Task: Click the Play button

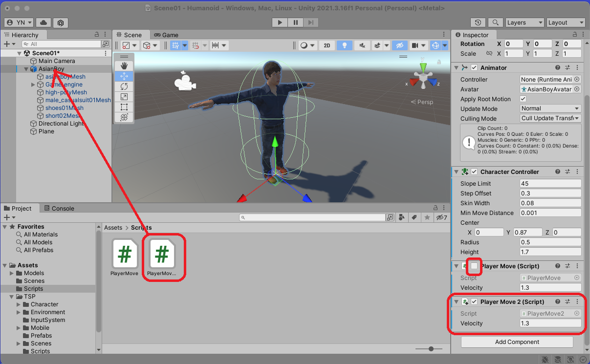Action: 280,22
